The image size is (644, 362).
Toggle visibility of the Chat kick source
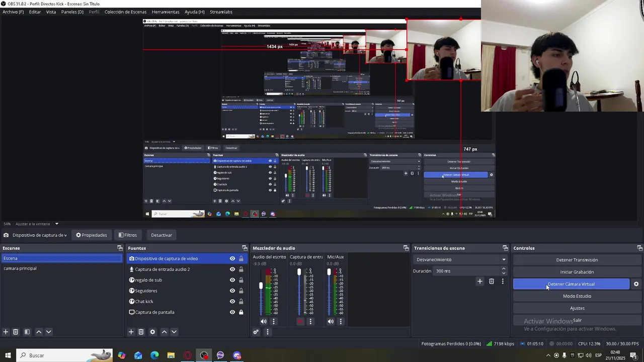(x=232, y=301)
